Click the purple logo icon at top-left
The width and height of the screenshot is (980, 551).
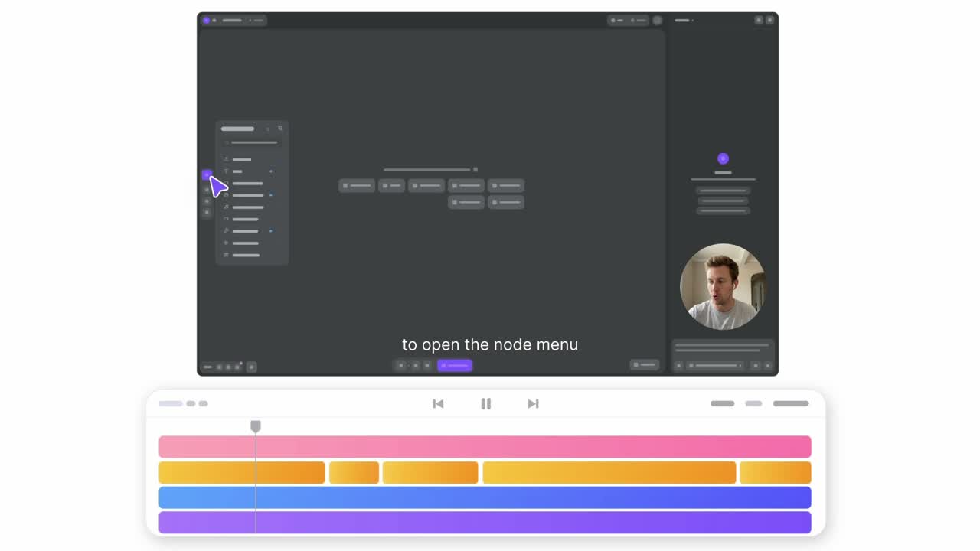point(206,20)
